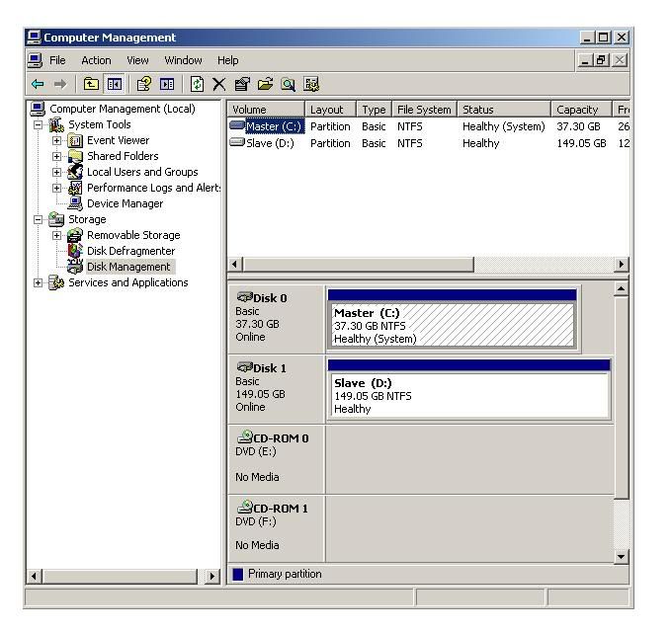This screenshot has width=672, height=632.
Task: Click the Delete (X) toolbar icon
Action: click(x=220, y=86)
